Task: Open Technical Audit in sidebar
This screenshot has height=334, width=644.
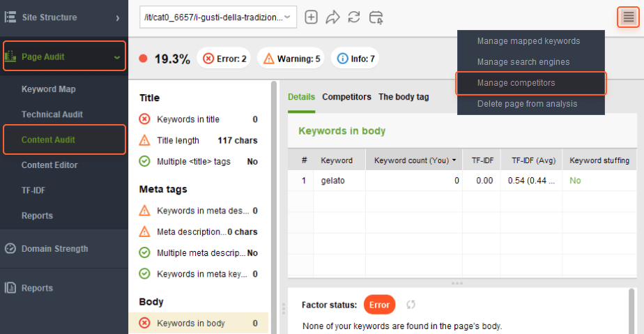Action: (52, 114)
